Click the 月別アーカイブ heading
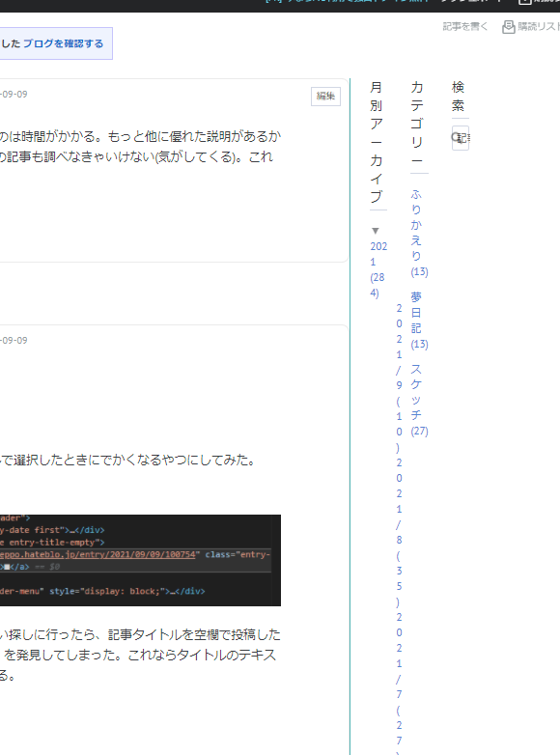 [x=376, y=142]
